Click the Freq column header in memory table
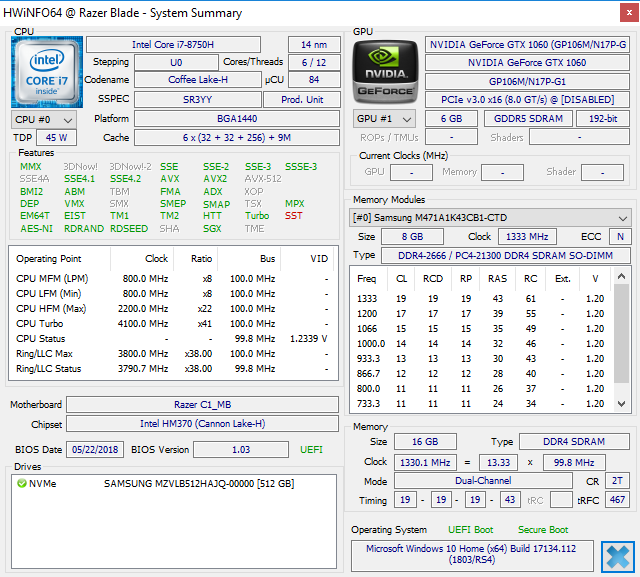Image resolution: width=640 pixels, height=577 pixels. 367,279
